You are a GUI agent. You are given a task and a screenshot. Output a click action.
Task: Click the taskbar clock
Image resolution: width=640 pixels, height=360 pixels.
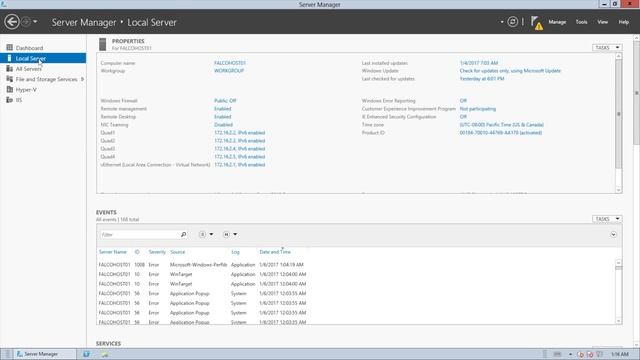(x=620, y=354)
